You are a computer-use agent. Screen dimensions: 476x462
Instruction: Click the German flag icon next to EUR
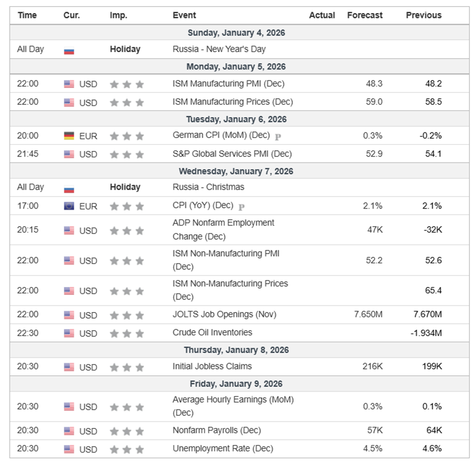pos(69,136)
